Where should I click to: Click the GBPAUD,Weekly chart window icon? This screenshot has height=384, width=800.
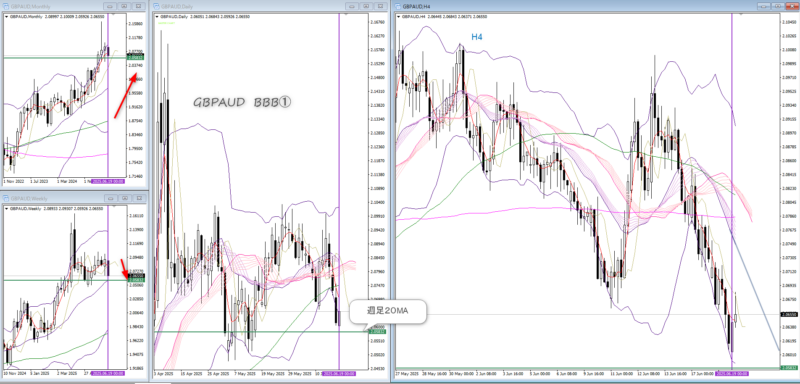coord(6,198)
